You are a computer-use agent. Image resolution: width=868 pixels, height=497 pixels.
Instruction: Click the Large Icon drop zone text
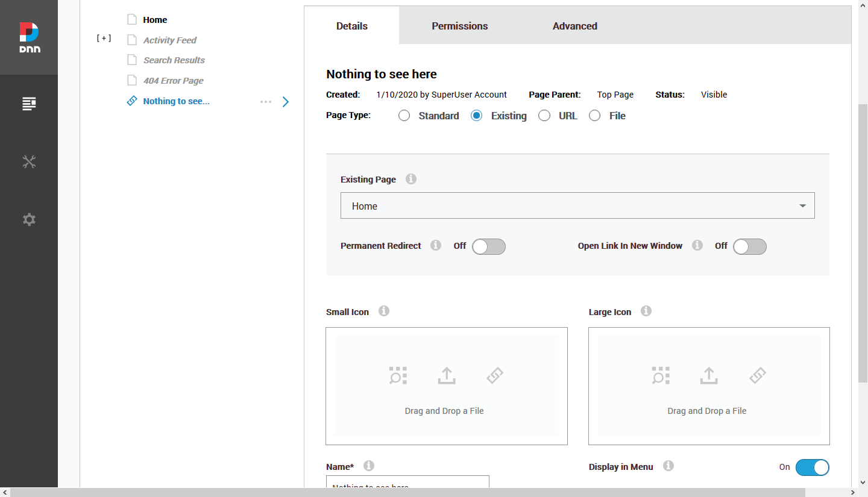tap(707, 411)
